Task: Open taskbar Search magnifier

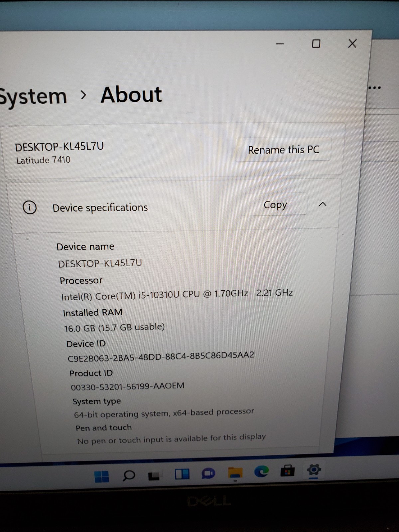Action: pyautogui.click(x=129, y=475)
